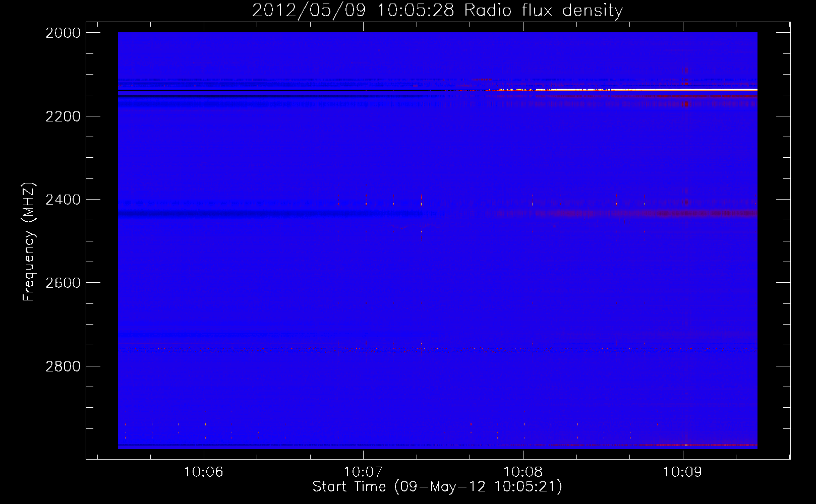Select the 2200 frequency axis label
Image resolution: width=816 pixels, height=504 pixels.
(63, 116)
